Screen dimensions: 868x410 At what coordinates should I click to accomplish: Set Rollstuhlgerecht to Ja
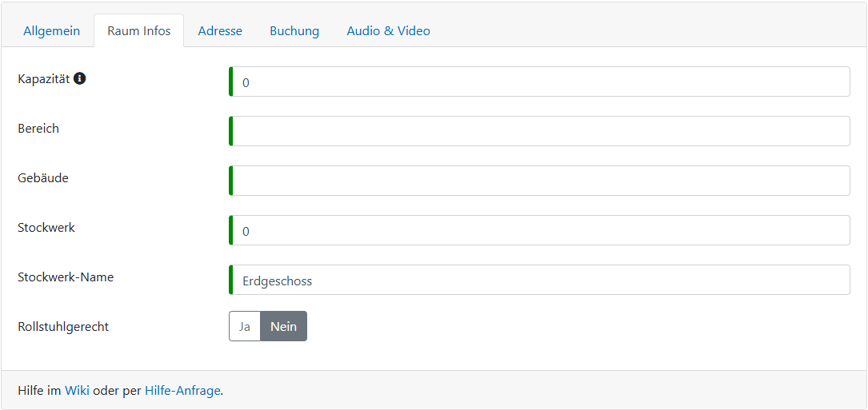(245, 326)
